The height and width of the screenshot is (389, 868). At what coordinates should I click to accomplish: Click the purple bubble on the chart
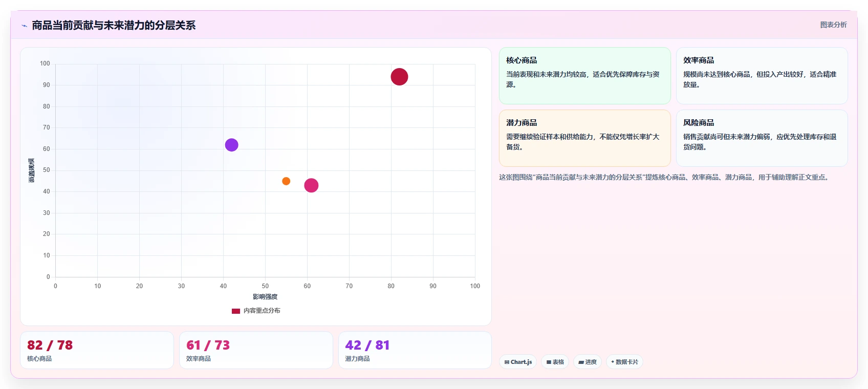pos(231,145)
